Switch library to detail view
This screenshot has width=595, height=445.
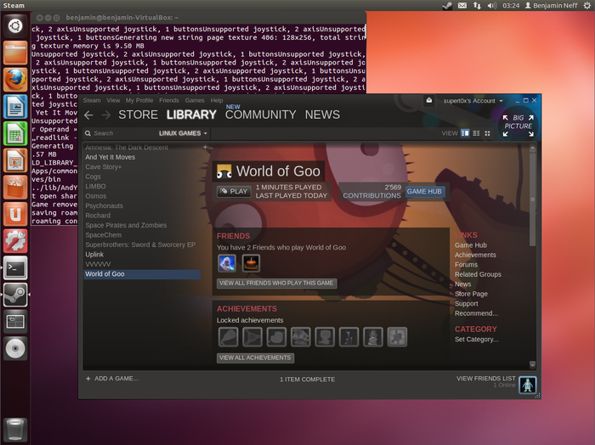tap(465, 133)
